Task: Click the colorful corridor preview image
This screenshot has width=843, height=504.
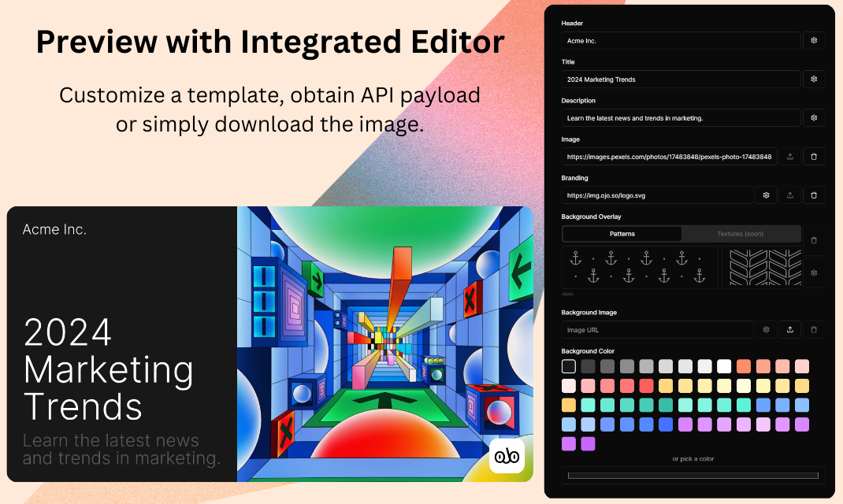Action: pos(385,344)
